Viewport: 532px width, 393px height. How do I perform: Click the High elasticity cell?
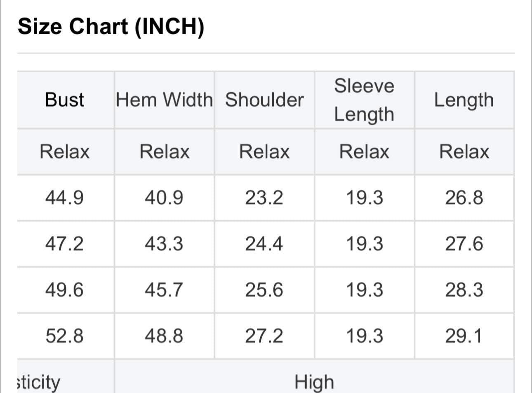(314, 381)
